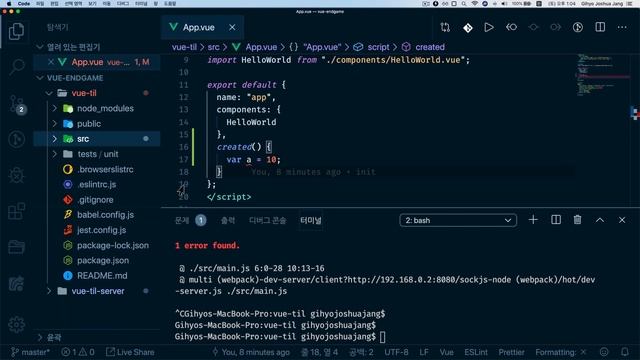Expand the public folder
Screen dimensions: 640x360
tap(55, 124)
